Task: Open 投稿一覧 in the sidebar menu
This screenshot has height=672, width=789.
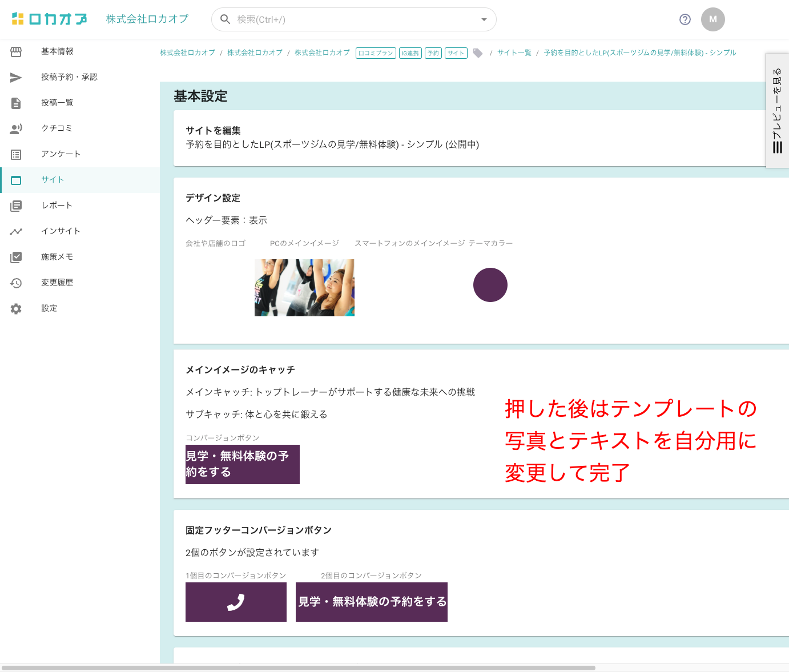Action: pyautogui.click(x=57, y=103)
